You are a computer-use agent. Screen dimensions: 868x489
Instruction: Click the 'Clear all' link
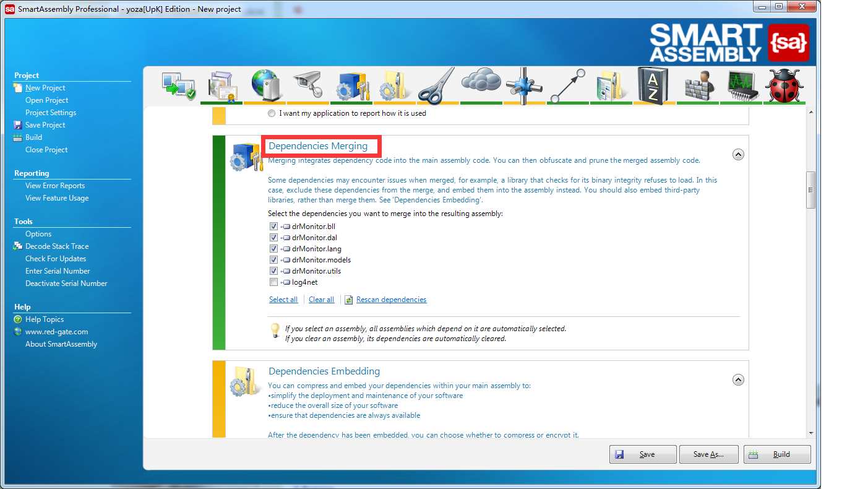point(321,300)
